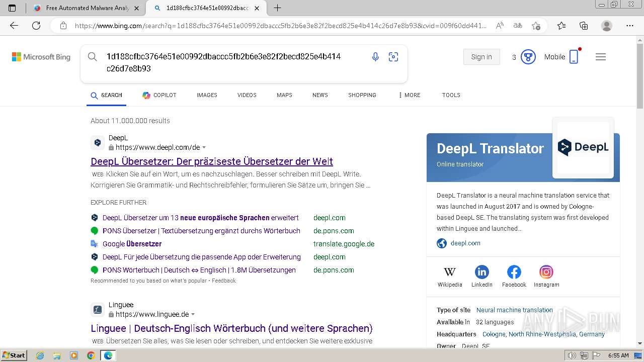Open DeepL Für jede Übersetzung link
This screenshot has height=362, width=644.
click(x=202, y=257)
